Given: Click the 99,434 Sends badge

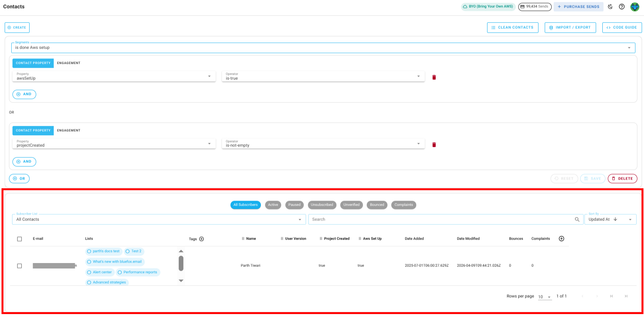Looking at the screenshot, I should coord(535,7).
